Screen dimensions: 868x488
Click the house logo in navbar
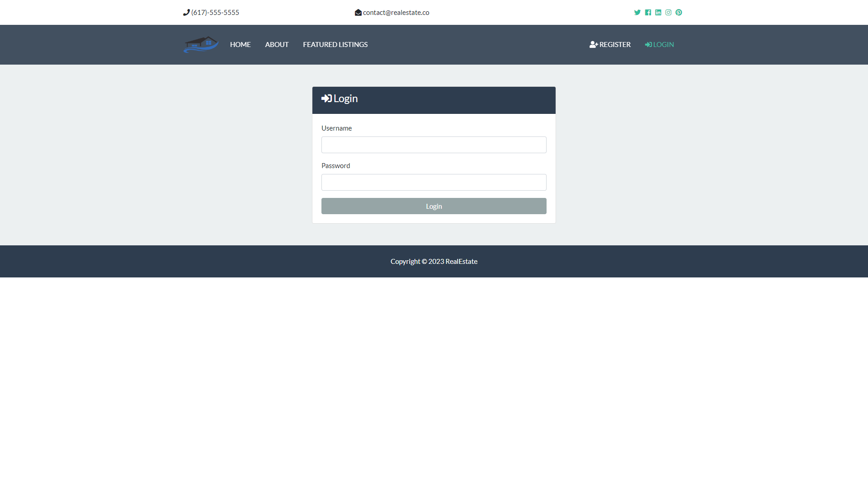point(201,44)
